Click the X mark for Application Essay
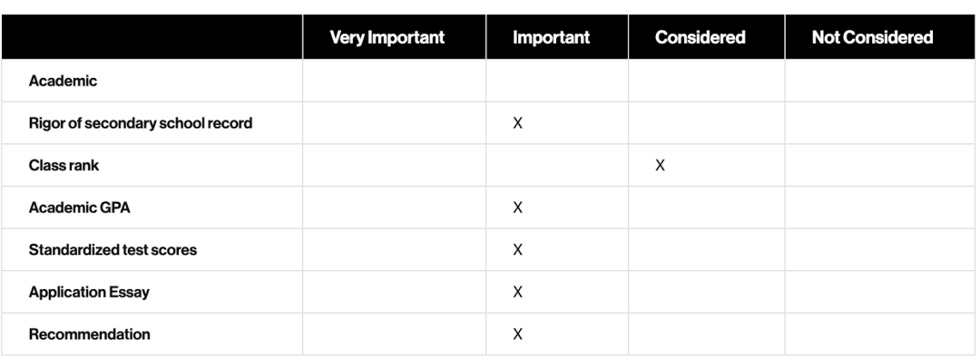 point(517,292)
